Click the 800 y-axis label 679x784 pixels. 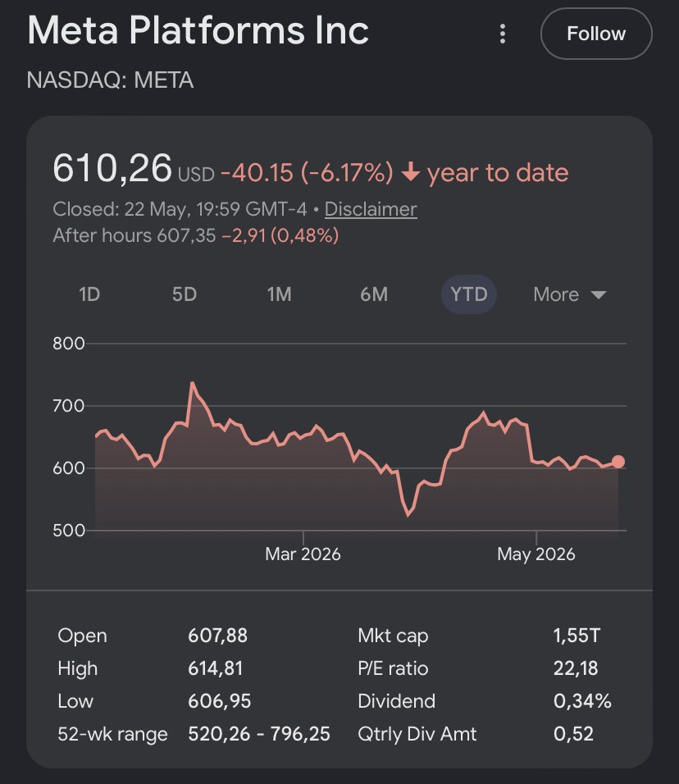coord(69,344)
